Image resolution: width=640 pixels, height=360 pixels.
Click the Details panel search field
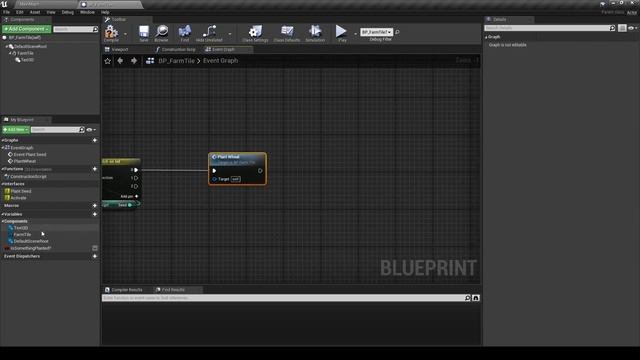[549, 28]
